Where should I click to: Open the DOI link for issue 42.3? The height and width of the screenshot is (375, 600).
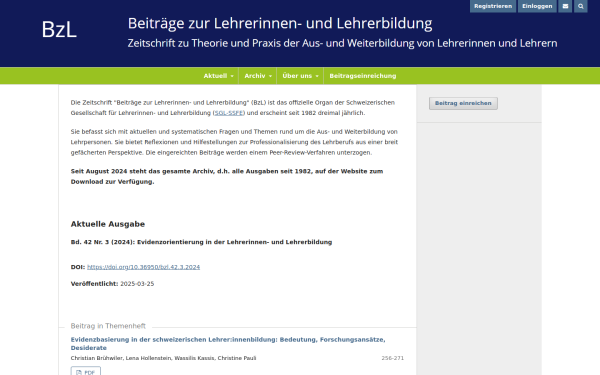click(143, 267)
